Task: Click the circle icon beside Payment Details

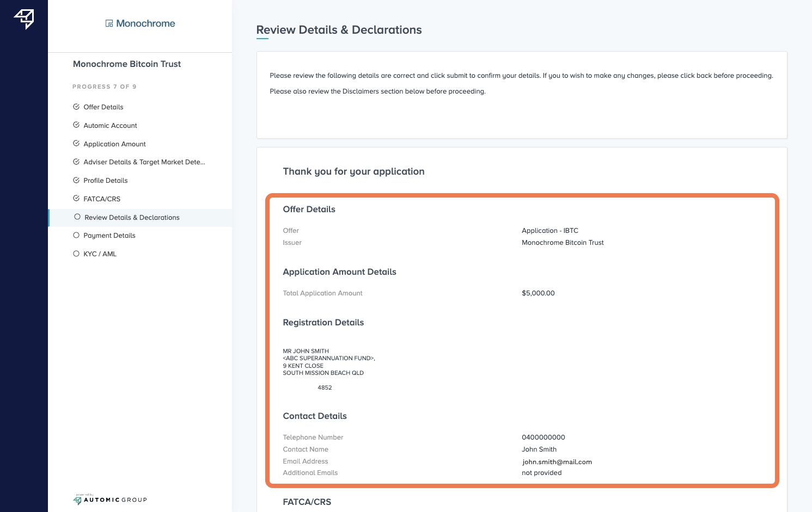Action: tap(76, 236)
